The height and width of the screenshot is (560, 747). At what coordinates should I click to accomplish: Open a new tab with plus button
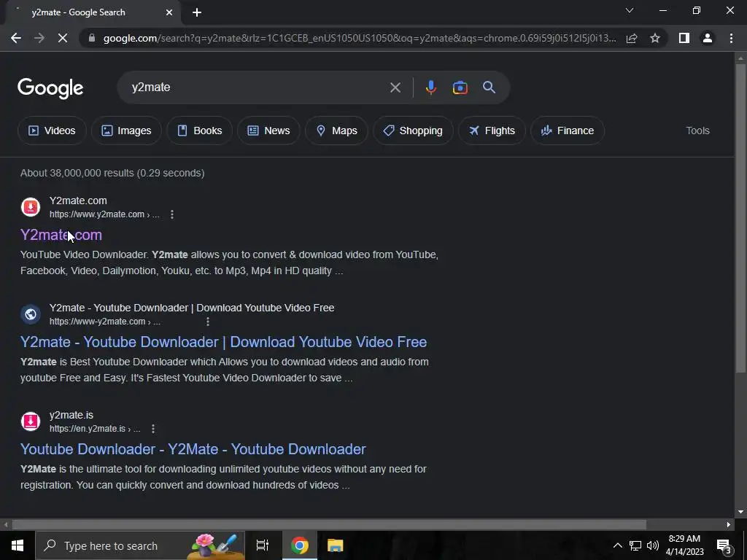197,12
